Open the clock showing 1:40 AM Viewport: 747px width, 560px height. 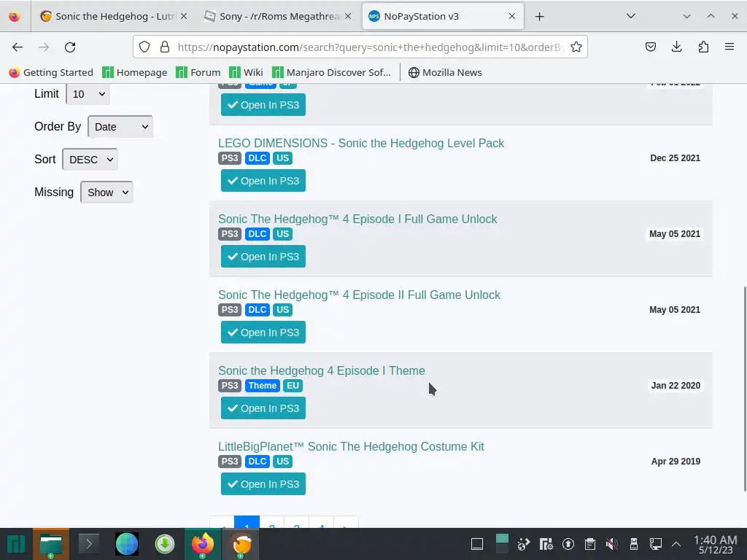(716, 545)
